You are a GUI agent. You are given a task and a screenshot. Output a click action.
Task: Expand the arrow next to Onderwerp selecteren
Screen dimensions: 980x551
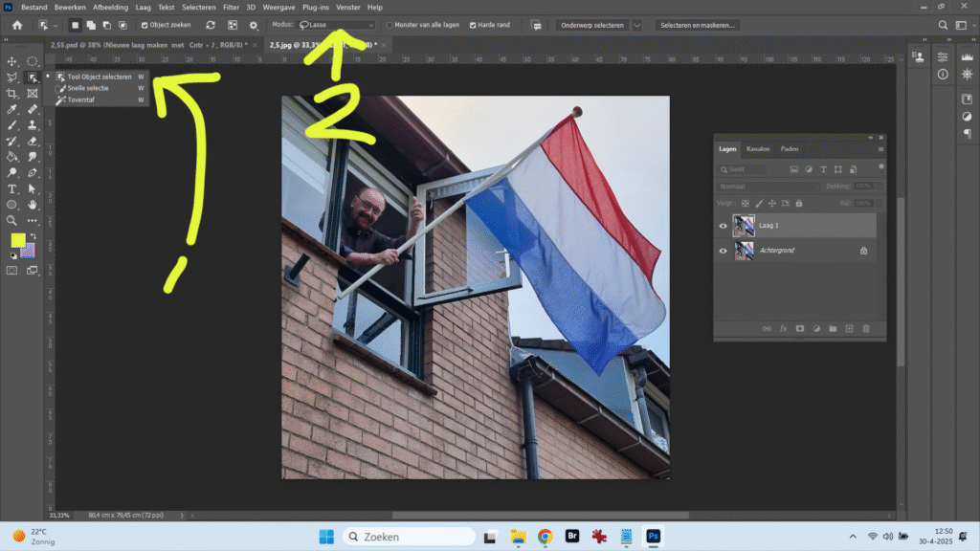tap(637, 25)
